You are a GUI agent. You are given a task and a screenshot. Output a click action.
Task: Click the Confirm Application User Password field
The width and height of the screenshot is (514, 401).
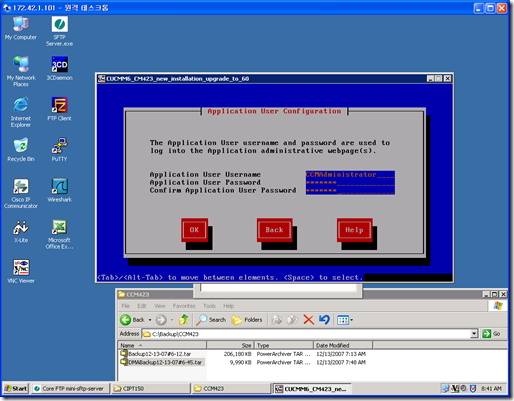[x=350, y=191]
